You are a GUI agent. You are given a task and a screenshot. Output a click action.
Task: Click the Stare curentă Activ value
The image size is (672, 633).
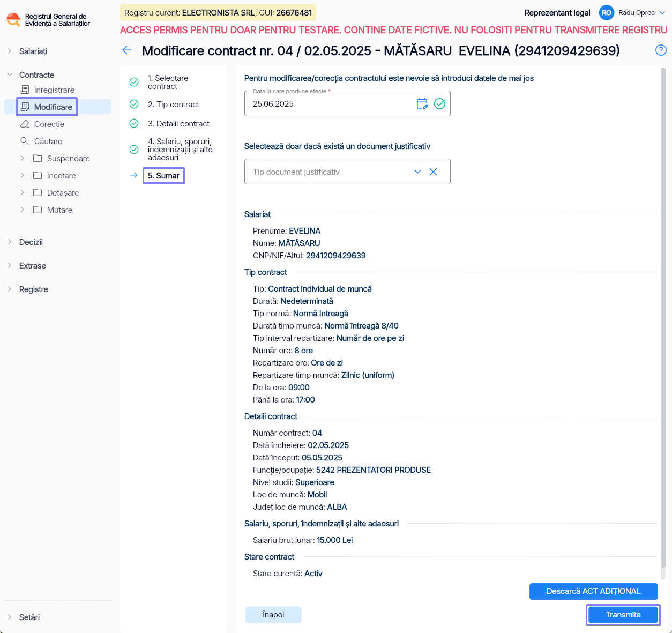pos(313,574)
